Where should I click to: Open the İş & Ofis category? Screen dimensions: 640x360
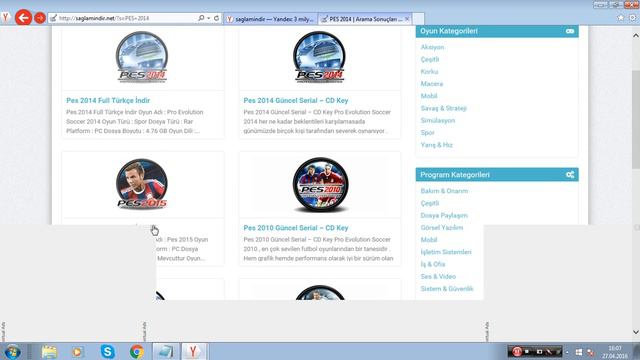433,264
